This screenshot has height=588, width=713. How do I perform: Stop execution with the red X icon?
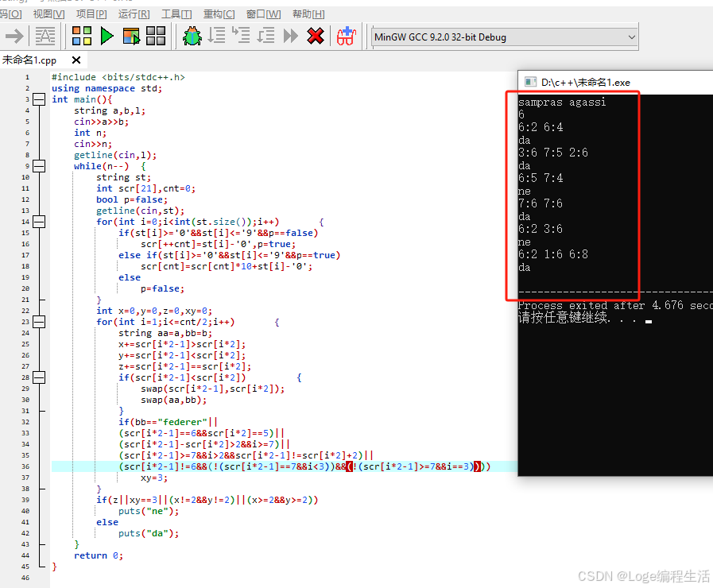pos(315,36)
